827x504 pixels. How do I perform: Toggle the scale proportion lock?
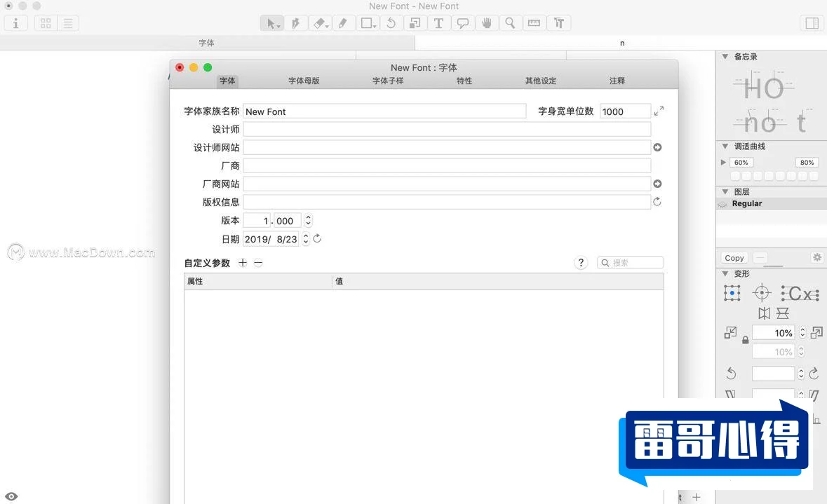[745, 340]
